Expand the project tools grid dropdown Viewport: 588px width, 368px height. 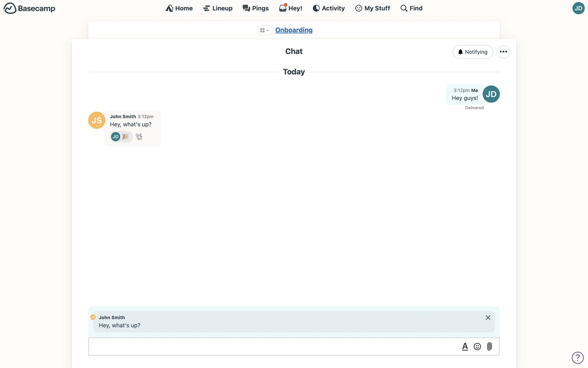pos(264,30)
